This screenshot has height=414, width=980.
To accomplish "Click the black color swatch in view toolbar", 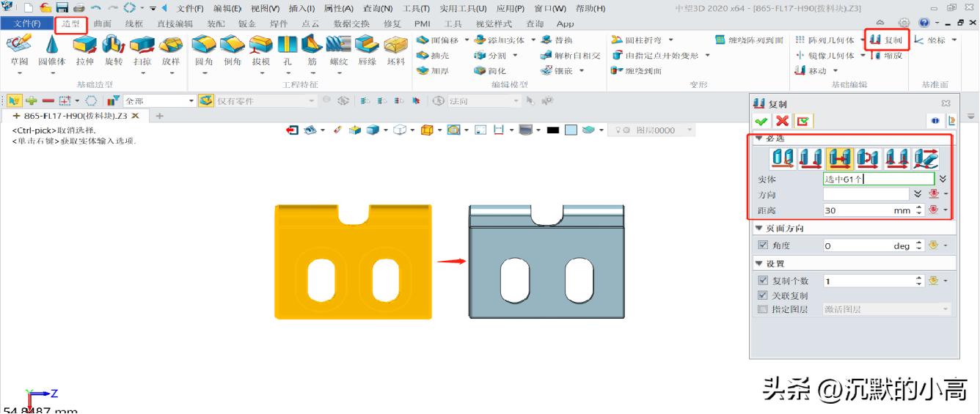I will 553,130.
